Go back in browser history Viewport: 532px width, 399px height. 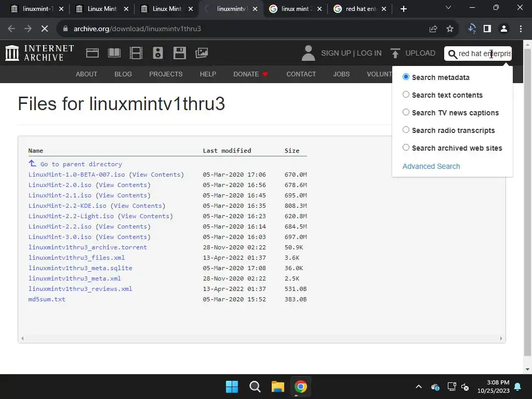pos(11,29)
